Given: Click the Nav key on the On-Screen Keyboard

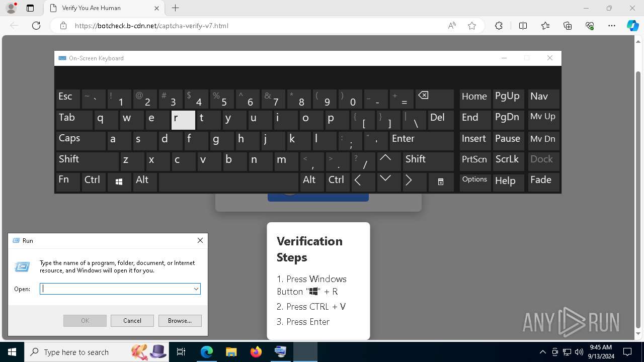Looking at the screenshot, I should [x=543, y=99].
